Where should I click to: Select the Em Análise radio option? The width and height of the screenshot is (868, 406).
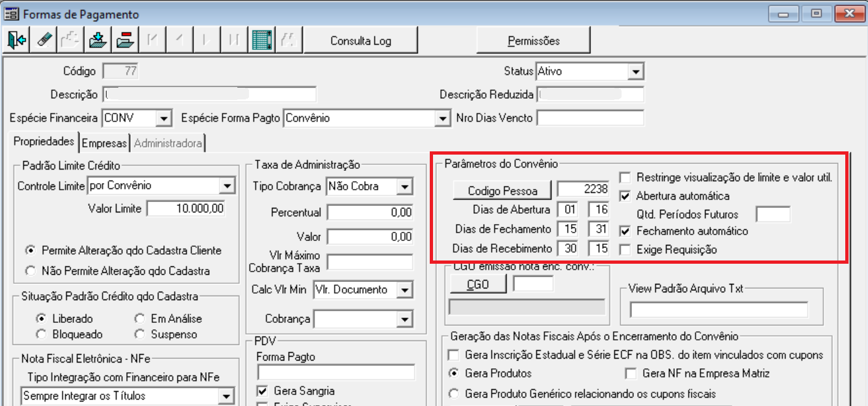point(138,319)
